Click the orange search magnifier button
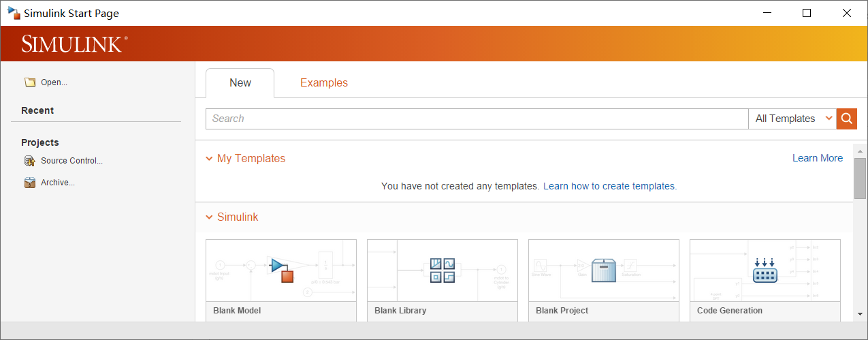 (846, 119)
